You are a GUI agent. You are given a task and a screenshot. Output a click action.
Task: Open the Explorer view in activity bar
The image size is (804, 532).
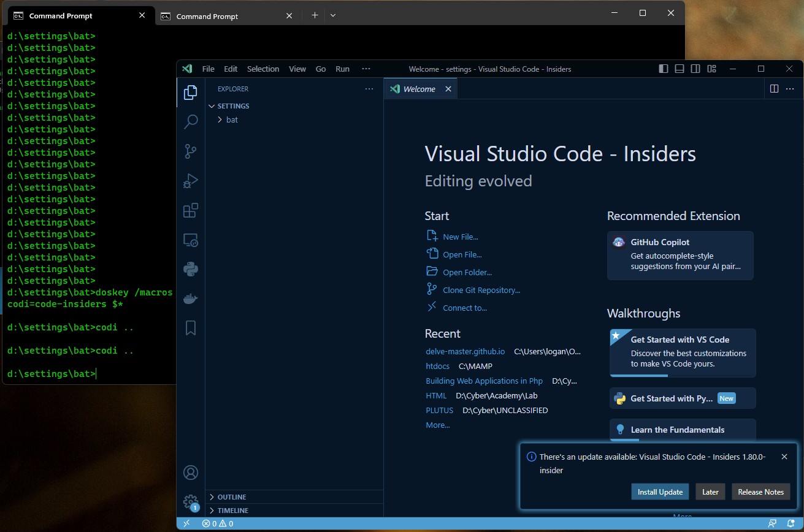[x=191, y=93]
